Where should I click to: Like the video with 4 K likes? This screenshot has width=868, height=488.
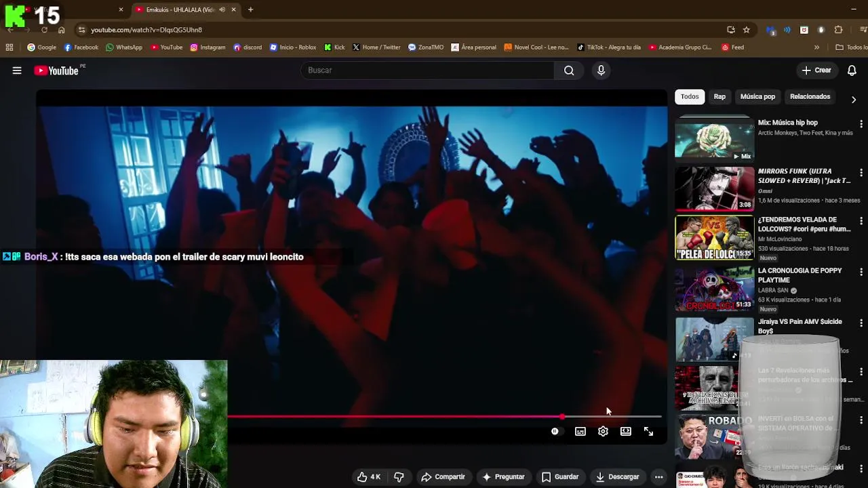click(x=369, y=477)
